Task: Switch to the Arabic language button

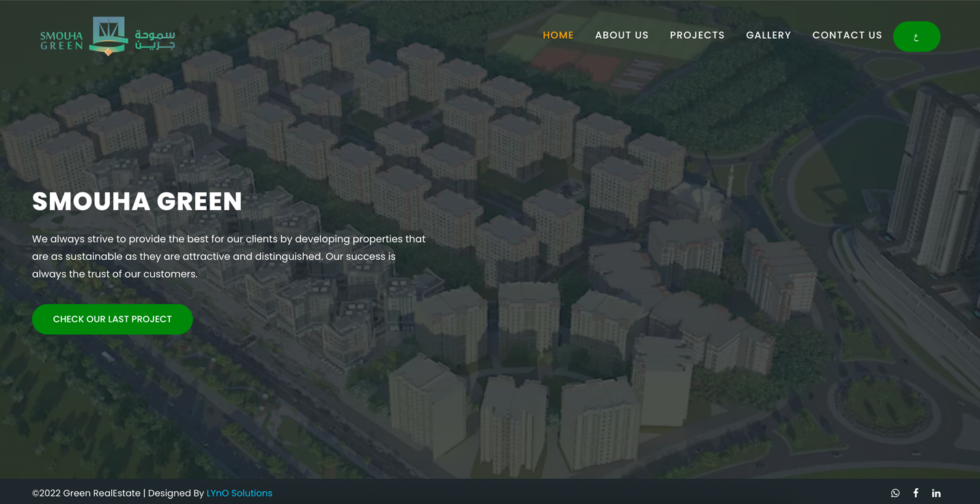Action: (x=917, y=37)
